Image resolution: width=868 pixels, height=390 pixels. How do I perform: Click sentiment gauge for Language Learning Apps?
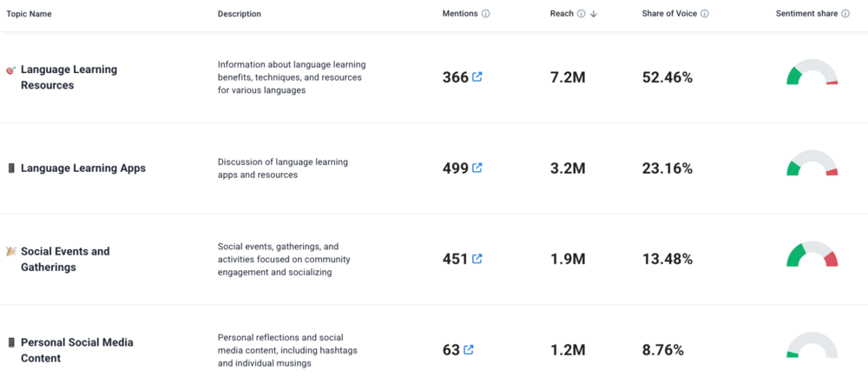[812, 163]
